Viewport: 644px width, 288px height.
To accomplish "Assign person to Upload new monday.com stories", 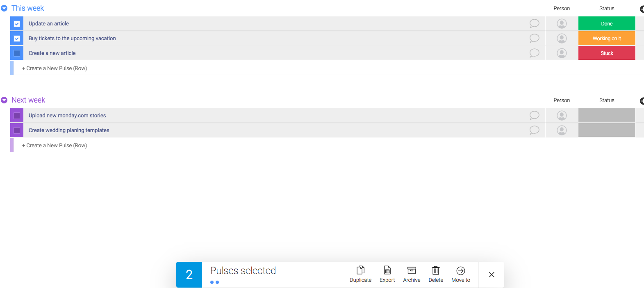I will point(562,115).
